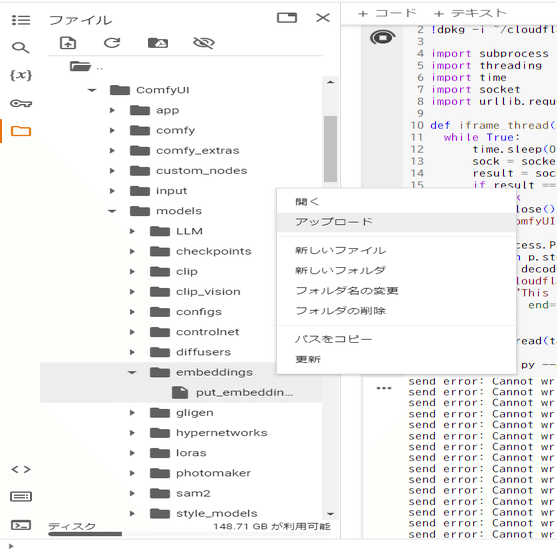Viewport: 557px width, 557px height.
Task: Click the upload file to session storage icon
Action: (x=68, y=43)
